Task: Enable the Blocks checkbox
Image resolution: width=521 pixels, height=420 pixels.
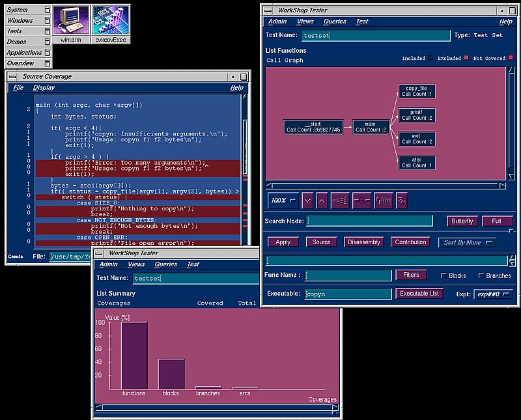Action: point(444,275)
